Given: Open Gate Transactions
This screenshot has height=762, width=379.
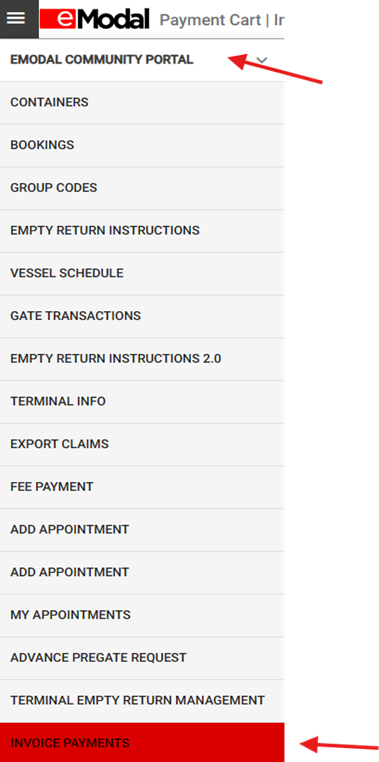Looking at the screenshot, I should point(142,316).
